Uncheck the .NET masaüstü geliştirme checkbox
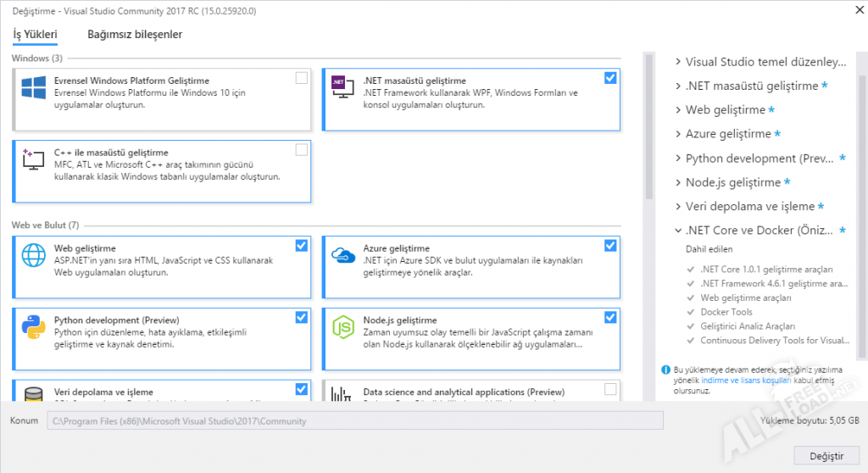The height and width of the screenshot is (473, 868). point(610,78)
